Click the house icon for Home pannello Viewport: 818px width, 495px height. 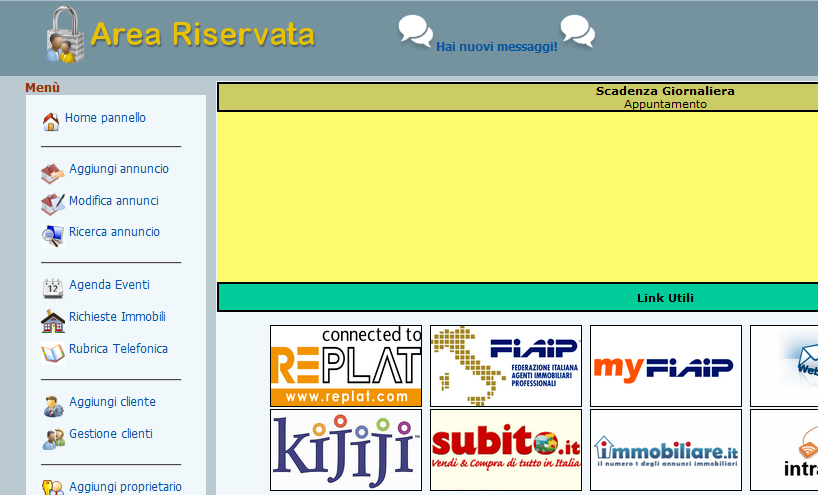tap(51, 122)
